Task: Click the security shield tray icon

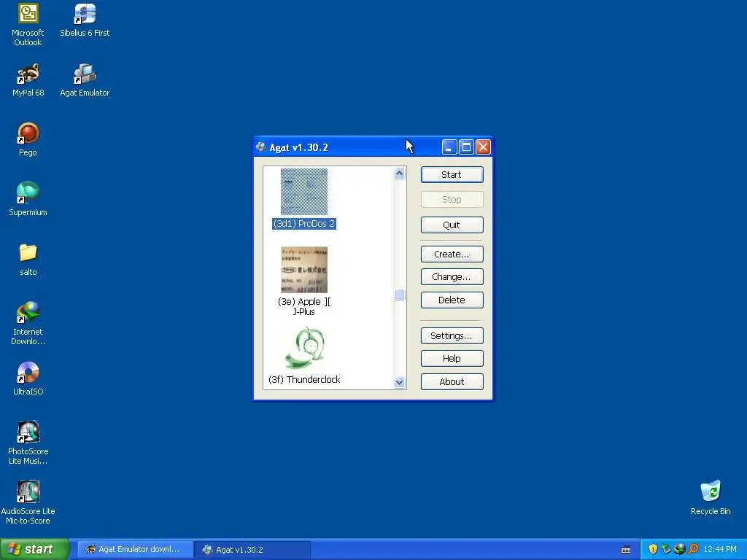Action: click(653, 549)
